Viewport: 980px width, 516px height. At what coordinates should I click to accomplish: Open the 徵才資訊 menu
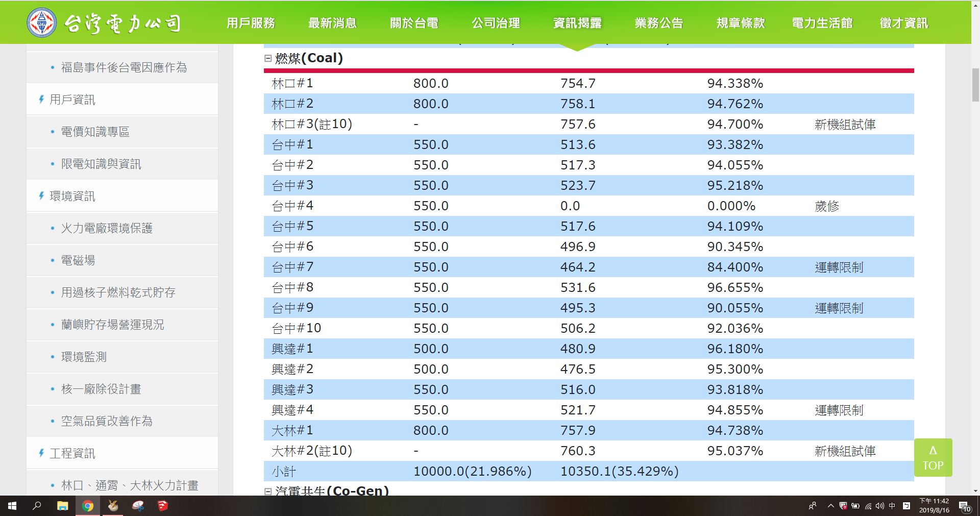point(904,23)
